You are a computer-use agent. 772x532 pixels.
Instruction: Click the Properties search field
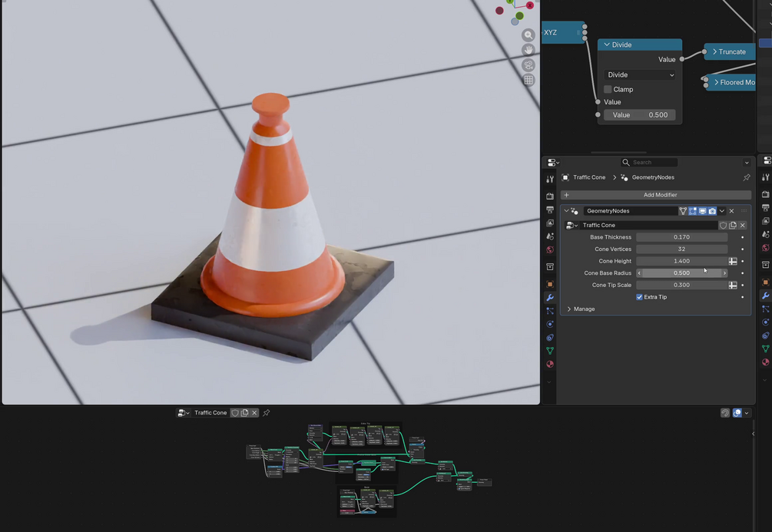(x=649, y=163)
